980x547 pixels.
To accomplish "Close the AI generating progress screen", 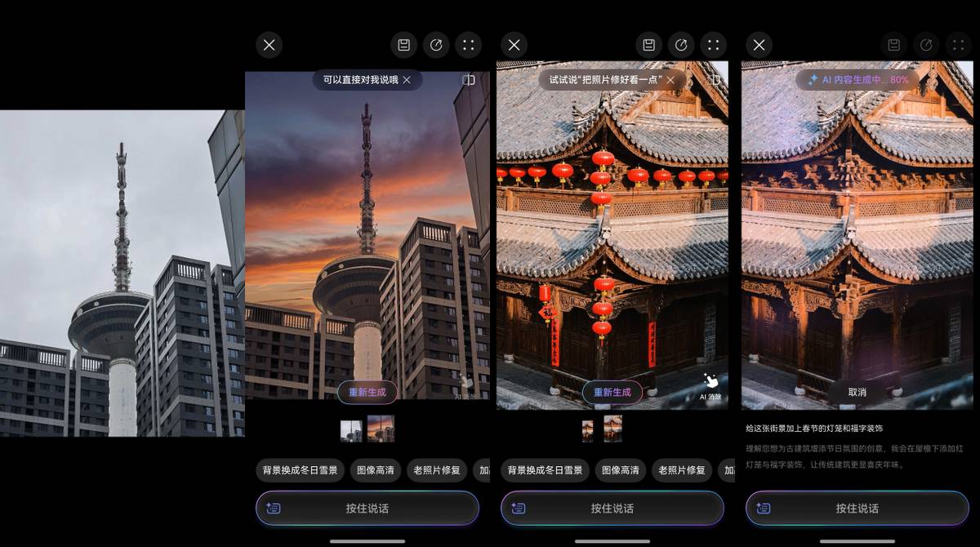I will click(x=759, y=45).
